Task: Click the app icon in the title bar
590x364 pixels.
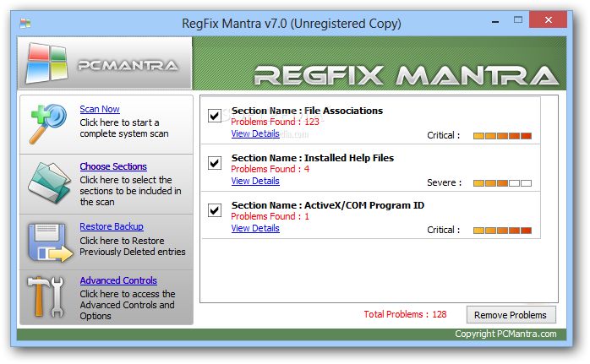Action: (x=25, y=24)
